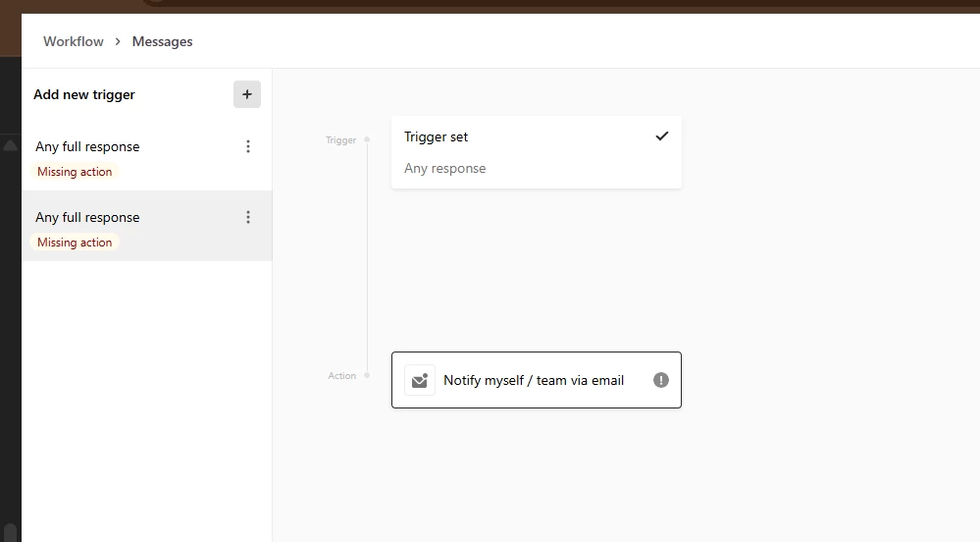The width and height of the screenshot is (980, 542).
Task: Select the second Any full response trigger
Action: click(87, 217)
